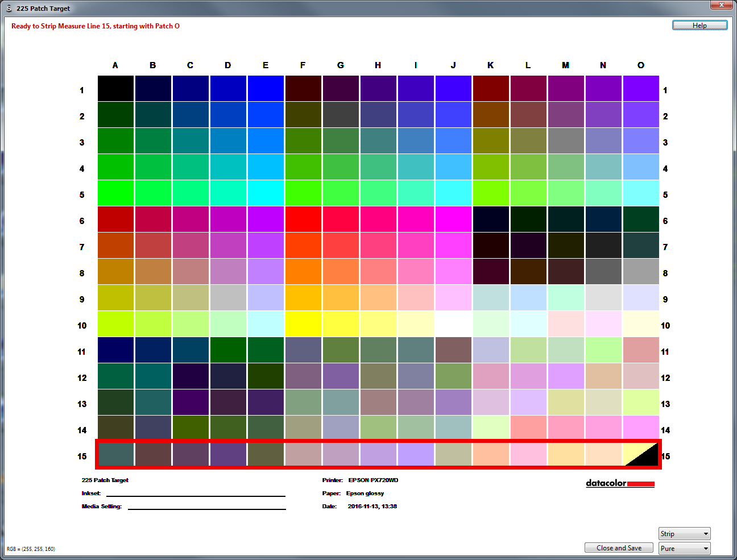Select pure blue patch E1
This screenshot has width=737, height=560.
266,89
